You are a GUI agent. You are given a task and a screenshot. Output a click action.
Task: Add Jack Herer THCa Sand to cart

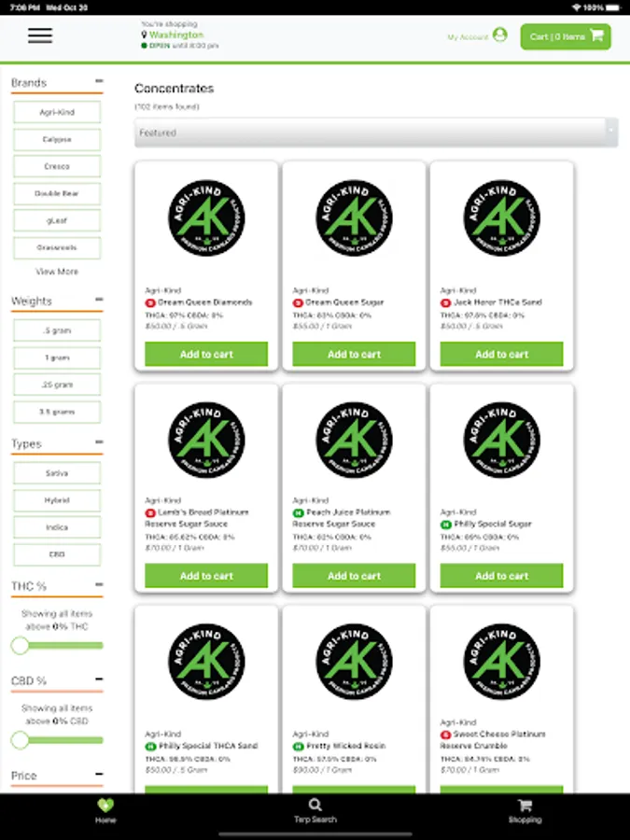502,354
